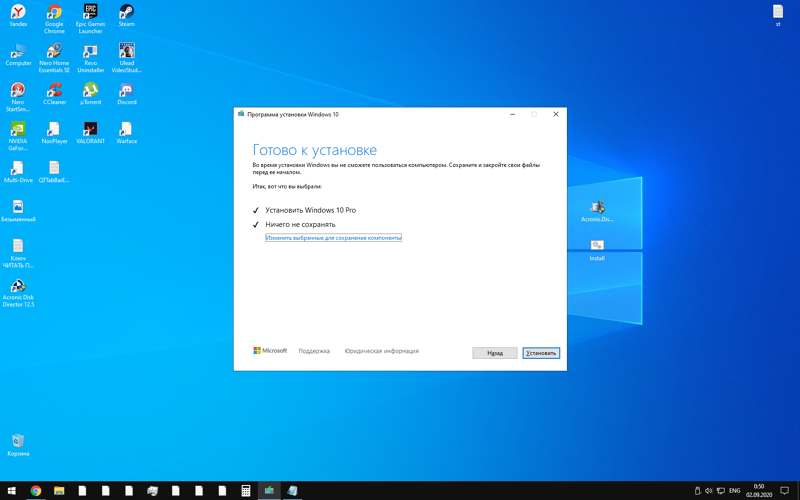Image resolution: width=800 pixels, height=500 pixels.
Task: Click the Microsoft logo in setup footer
Action: [x=270, y=351]
